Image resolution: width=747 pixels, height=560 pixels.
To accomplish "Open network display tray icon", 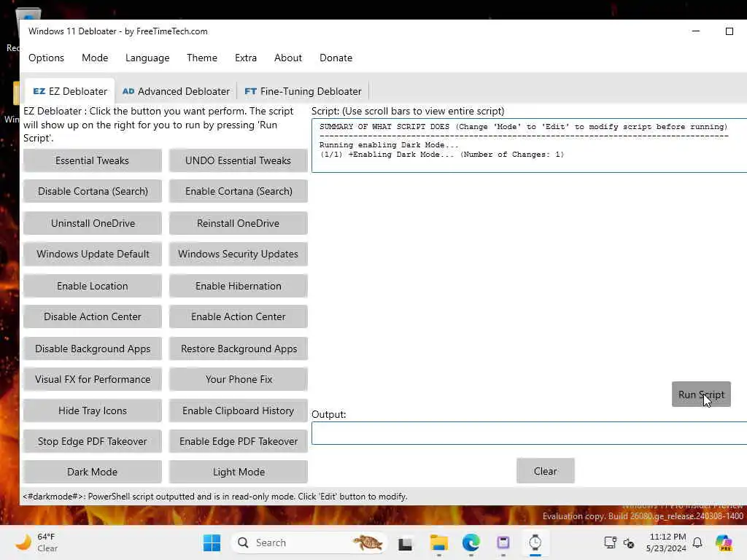I will [611, 542].
